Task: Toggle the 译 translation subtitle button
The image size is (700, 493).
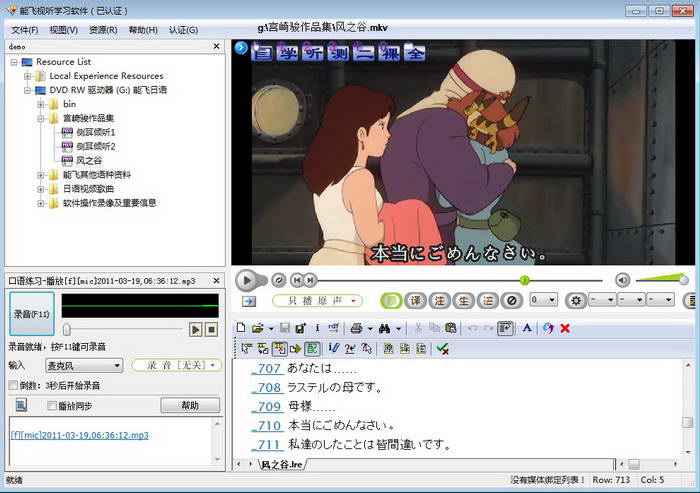Action: (x=415, y=300)
